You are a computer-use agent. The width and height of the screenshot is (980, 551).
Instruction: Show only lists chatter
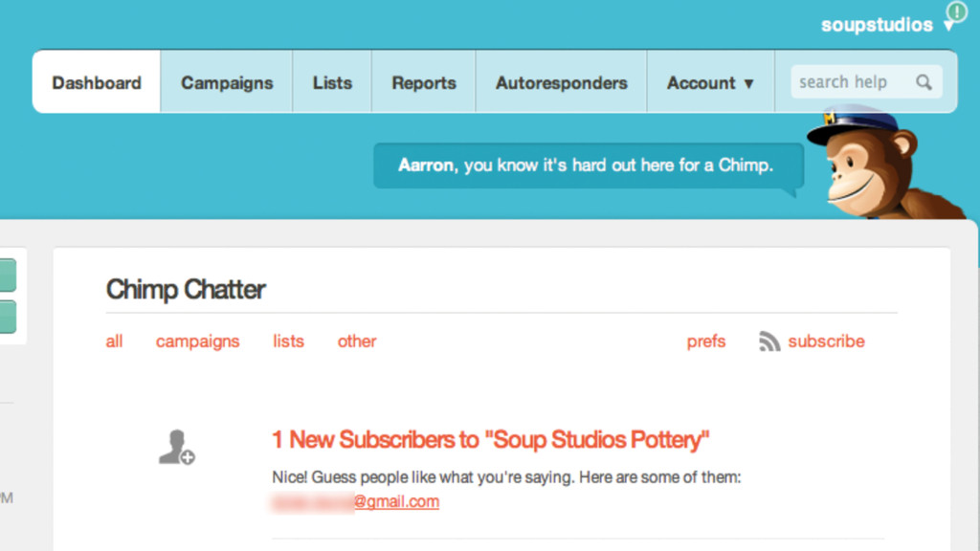(288, 342)
